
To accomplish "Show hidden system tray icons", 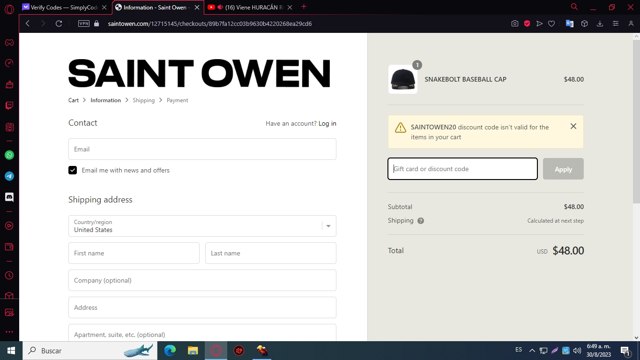I will 532,351.
